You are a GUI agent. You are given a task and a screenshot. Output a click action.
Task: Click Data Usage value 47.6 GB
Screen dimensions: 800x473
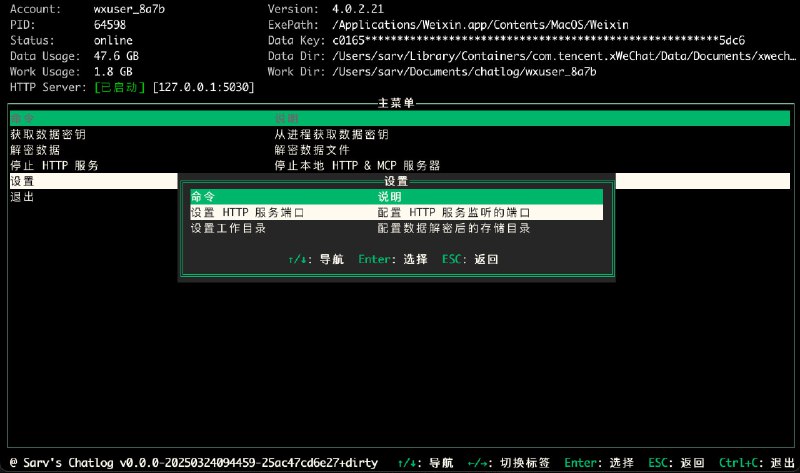(116, 56)
